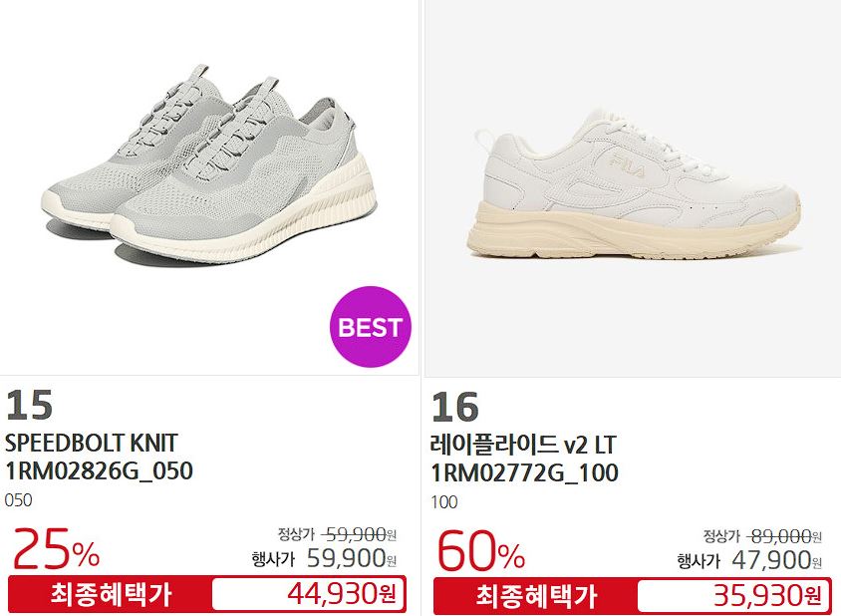Click the 25% discount label

coord(56,549)
